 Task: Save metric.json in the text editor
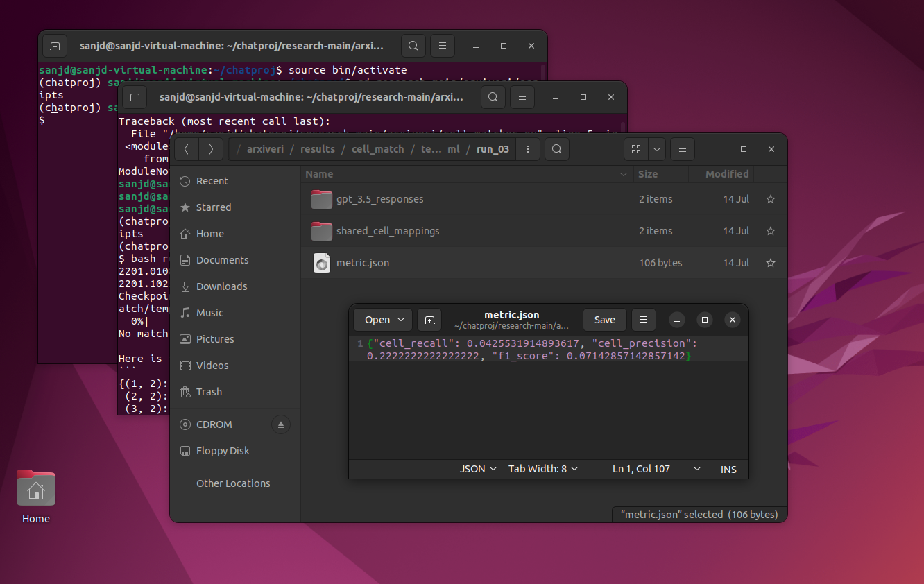coord(604,320)
